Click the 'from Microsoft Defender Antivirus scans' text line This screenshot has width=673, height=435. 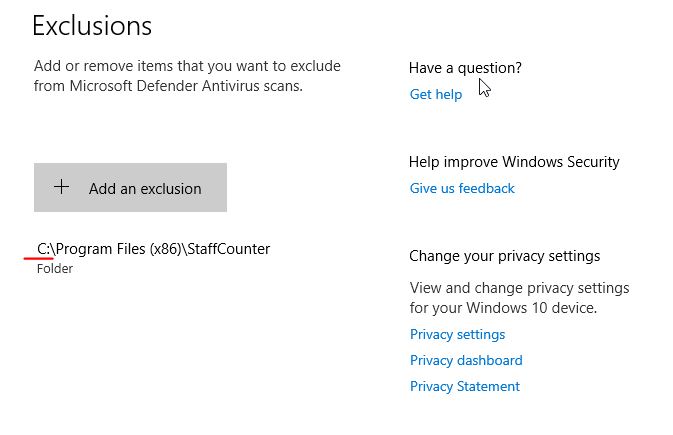[168, 86]
